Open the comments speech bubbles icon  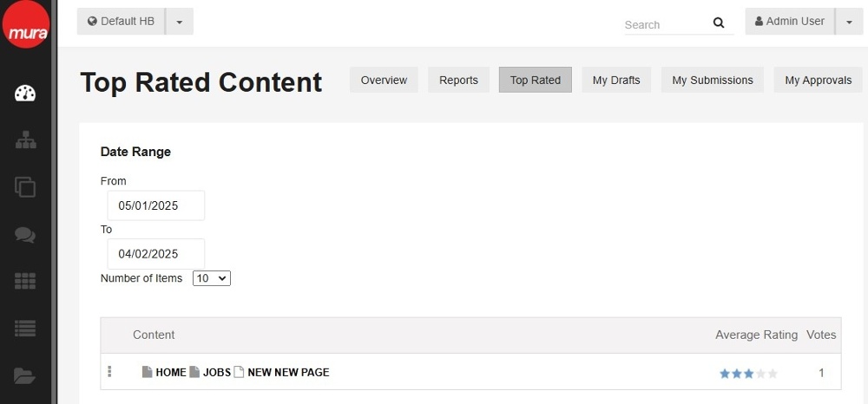coord(25,234)
